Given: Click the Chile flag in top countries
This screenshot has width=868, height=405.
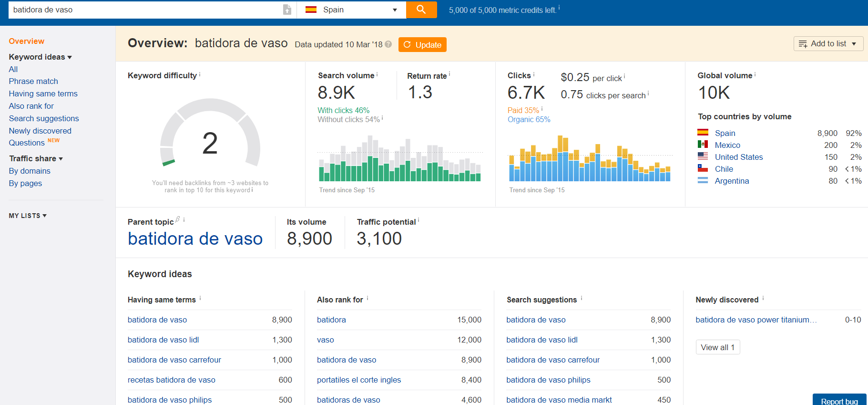Looking at the screenshot, I should click(x=703, y=168).
